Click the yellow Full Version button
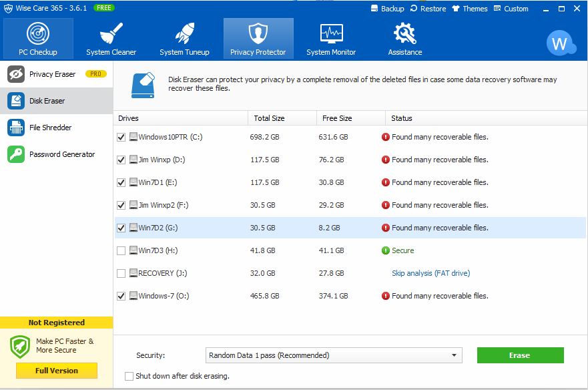 pos(57,371)
